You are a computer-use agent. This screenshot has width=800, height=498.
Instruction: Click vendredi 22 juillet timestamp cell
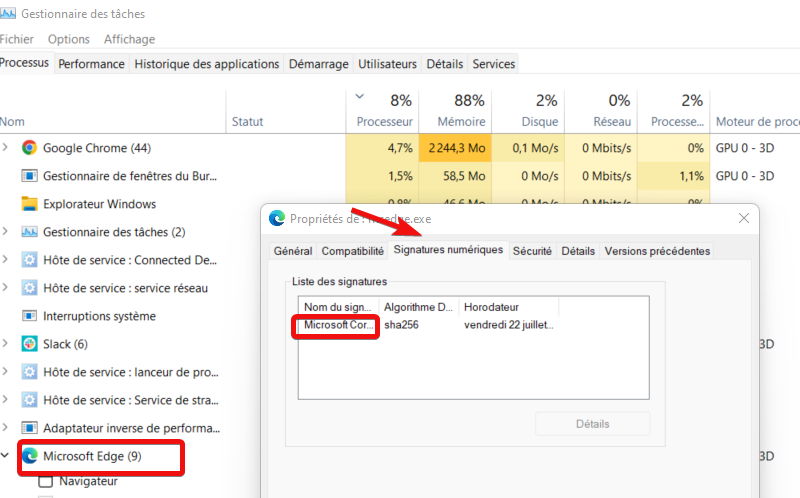click(508, 325)
